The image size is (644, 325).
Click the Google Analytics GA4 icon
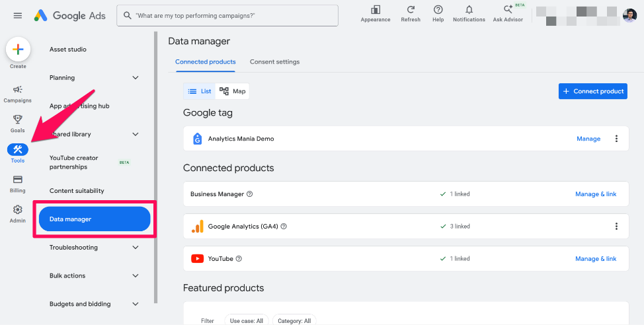coord(197,226)
